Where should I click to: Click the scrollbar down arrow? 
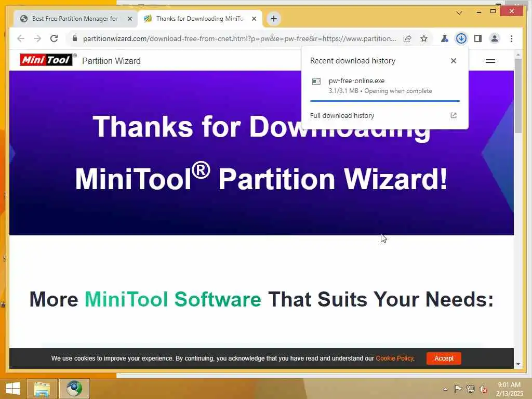click(x=518, y=364)
